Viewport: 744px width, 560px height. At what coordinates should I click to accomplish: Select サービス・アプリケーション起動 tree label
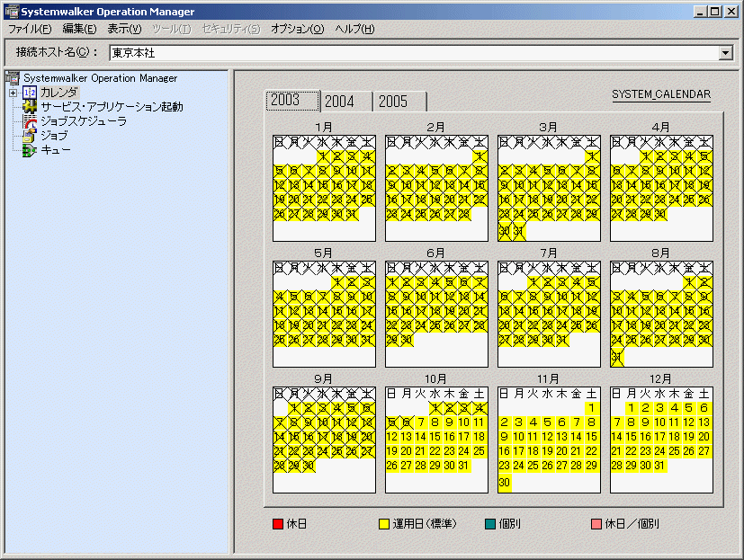tap(112, 107)
